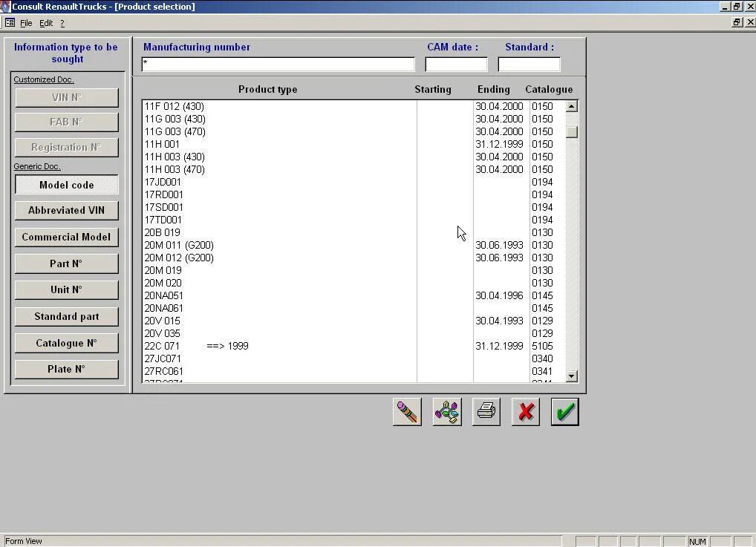Select row 17SD001
The image size is (756, 547).
[353, 207]
